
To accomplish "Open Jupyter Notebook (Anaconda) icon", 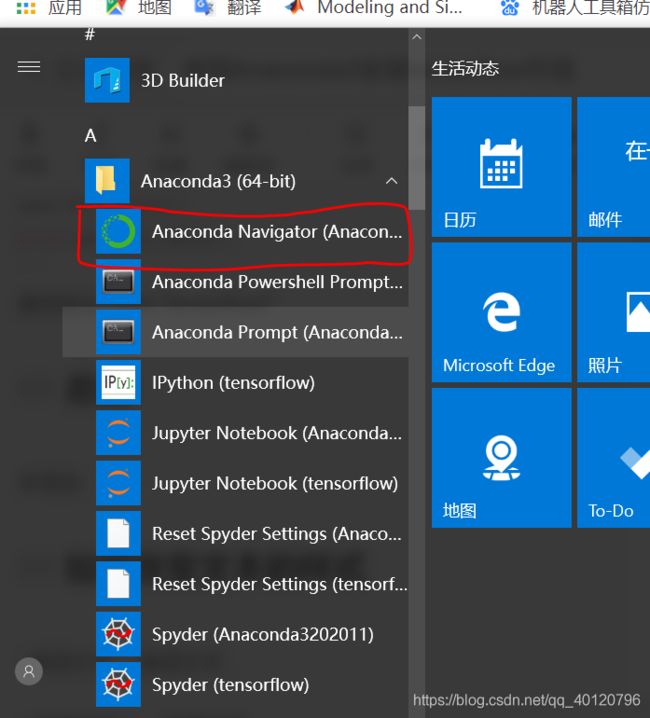I will (x=118, y=433).
